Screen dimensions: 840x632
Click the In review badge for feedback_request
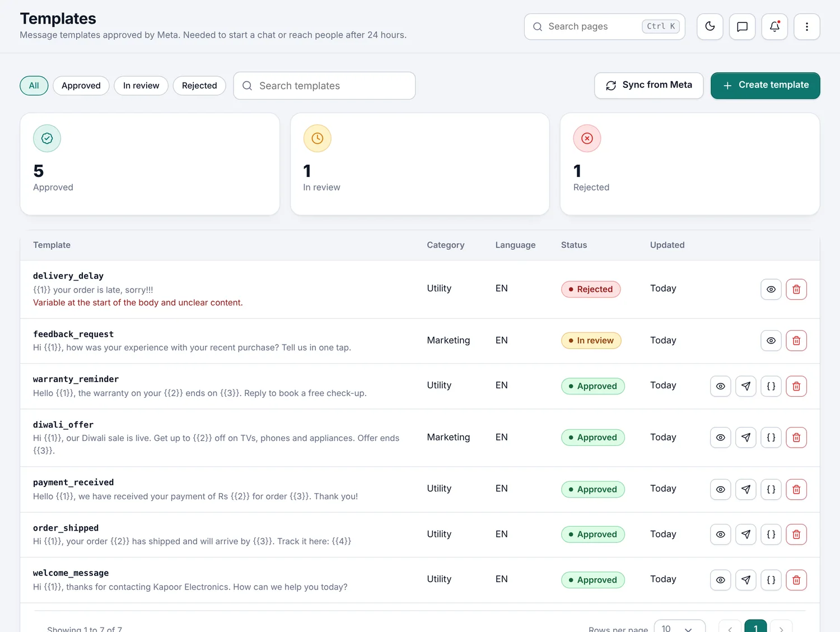coord(591,341)
